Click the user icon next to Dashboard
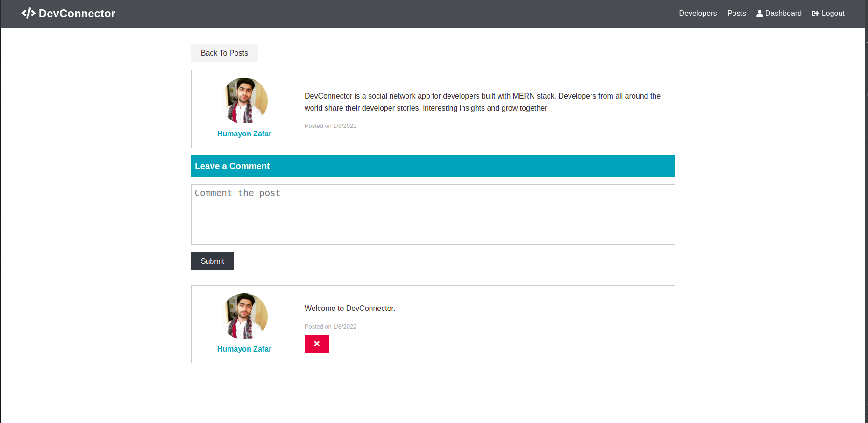Screen dimensions: 868x423 [x=759, y=13]
